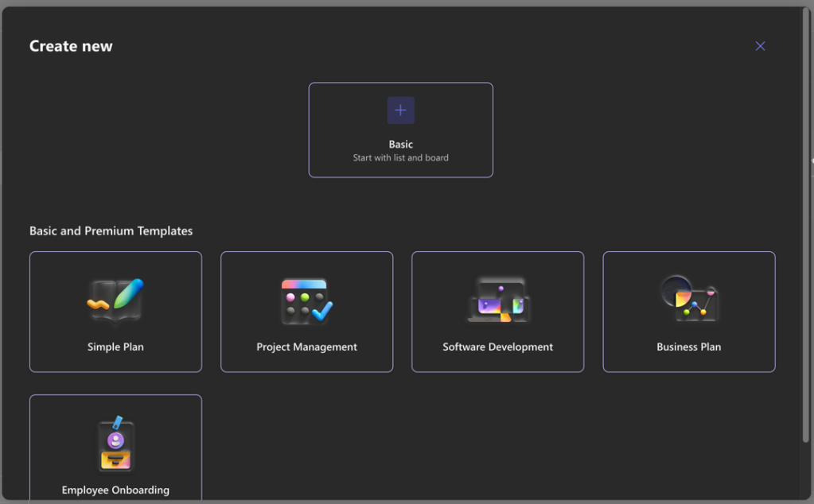Pick the Software Development devices icon
This screenshot has width=814, height=504.
click(x=497, y=301)
